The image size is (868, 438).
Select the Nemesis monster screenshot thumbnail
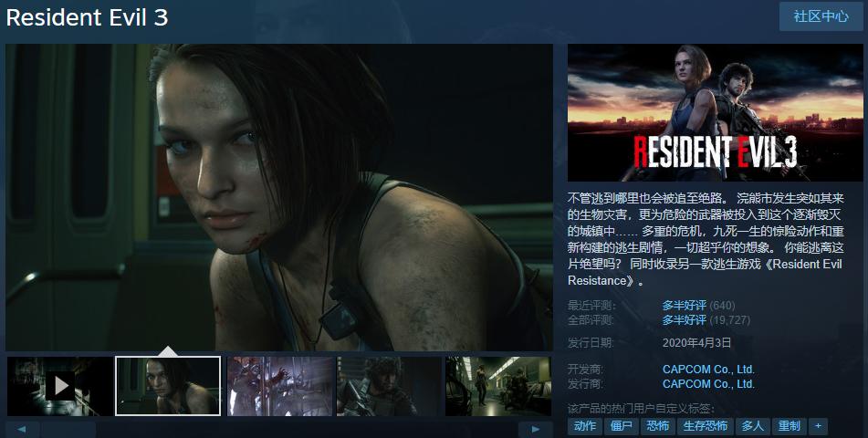[280, 386]
